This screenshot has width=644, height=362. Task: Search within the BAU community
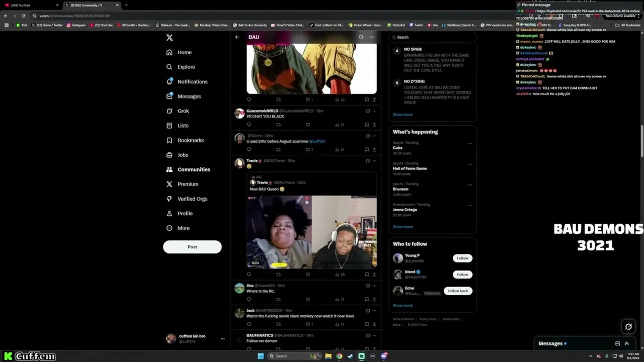coord(361,37)
